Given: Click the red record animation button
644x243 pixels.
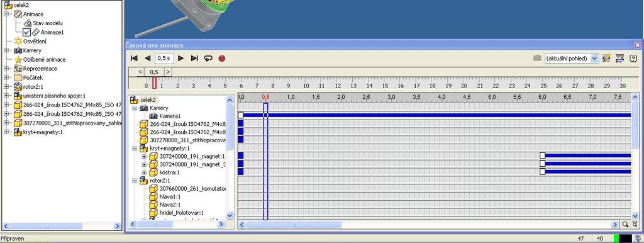Looking at the screenshot, I should [x=222, y=59].
